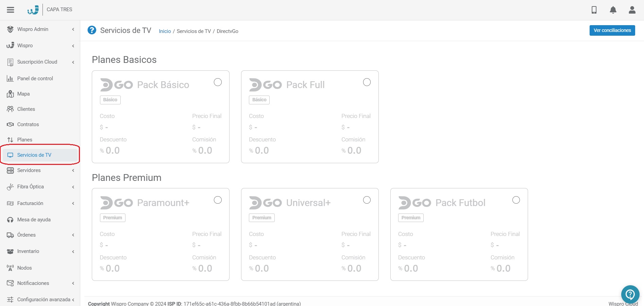This screenshot has height=306, width=644.
Task: Select the Pack Futbol radio button
Action: (516, 200)
